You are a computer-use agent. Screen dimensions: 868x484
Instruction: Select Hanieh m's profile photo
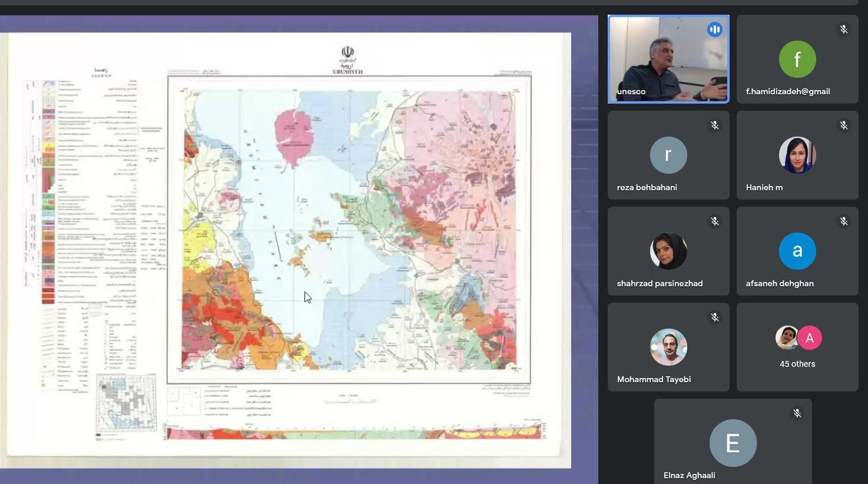click(797, 155)
